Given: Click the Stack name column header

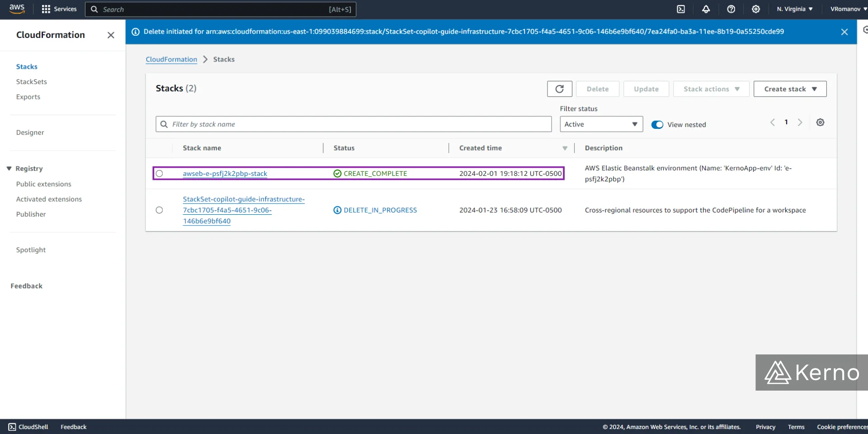Looking at the screenshot, I should (x=202, y=148).
